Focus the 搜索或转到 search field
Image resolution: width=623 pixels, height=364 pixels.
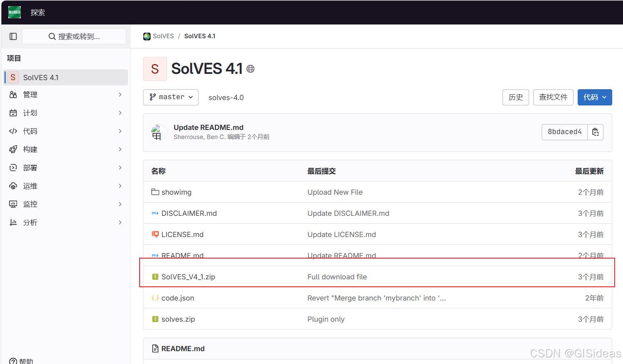(x=74, y=37)
